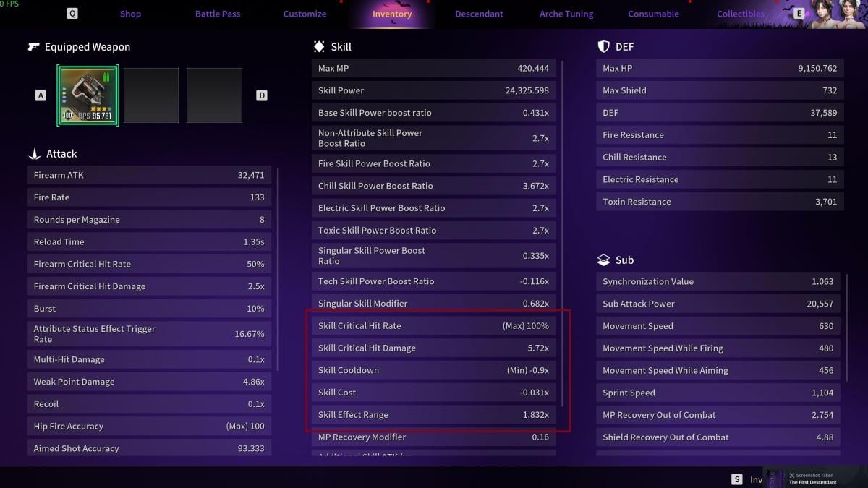
Task: Select the empty second weapon slot
Action: pyautogui.click(x=151, y=95)
